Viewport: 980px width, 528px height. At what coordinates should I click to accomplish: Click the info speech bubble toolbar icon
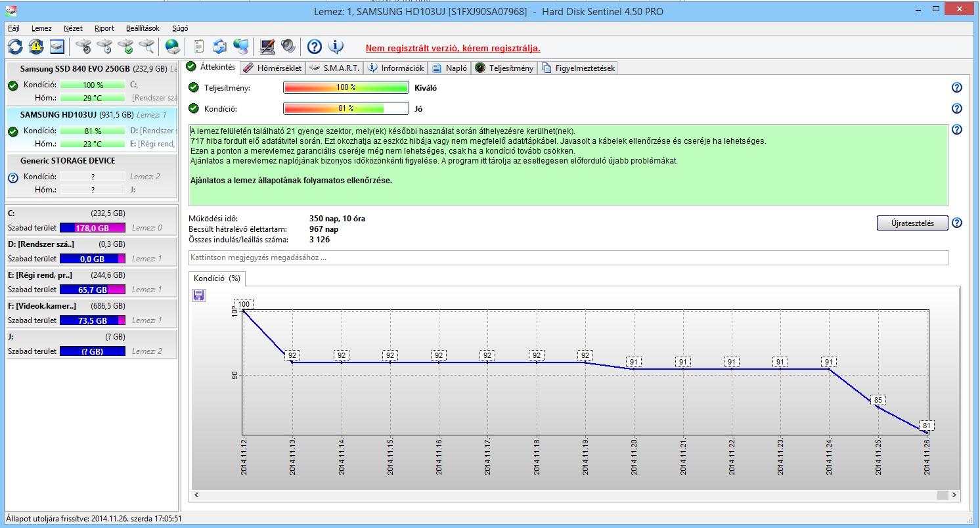[x=336, y=47]
